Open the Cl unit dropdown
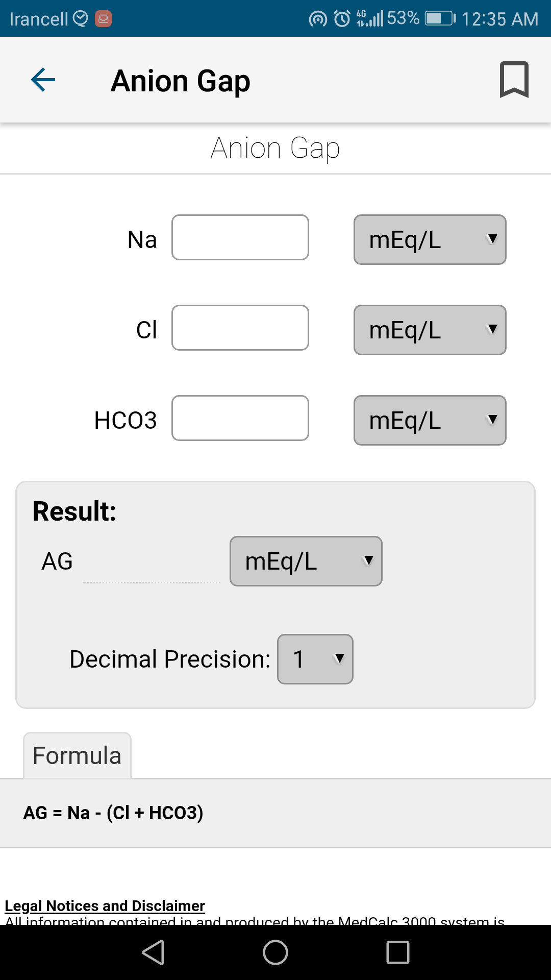 tap(430, 330)
